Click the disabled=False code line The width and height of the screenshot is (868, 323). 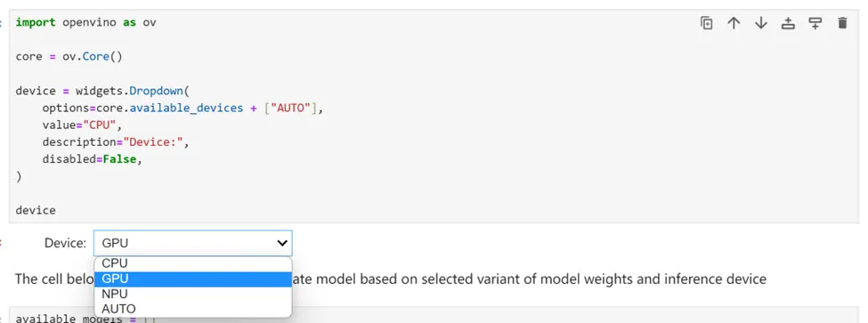click(x=92, y=159)
